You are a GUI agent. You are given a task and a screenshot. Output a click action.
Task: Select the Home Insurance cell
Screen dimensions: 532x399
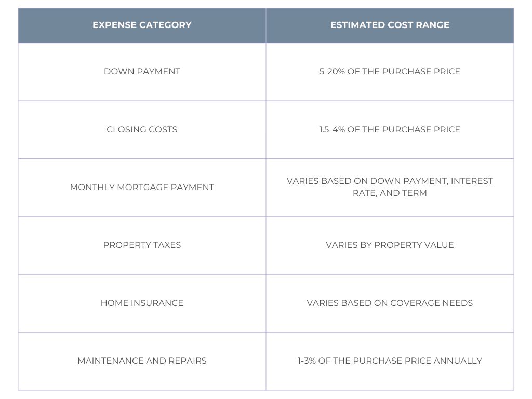pos(142,303)
